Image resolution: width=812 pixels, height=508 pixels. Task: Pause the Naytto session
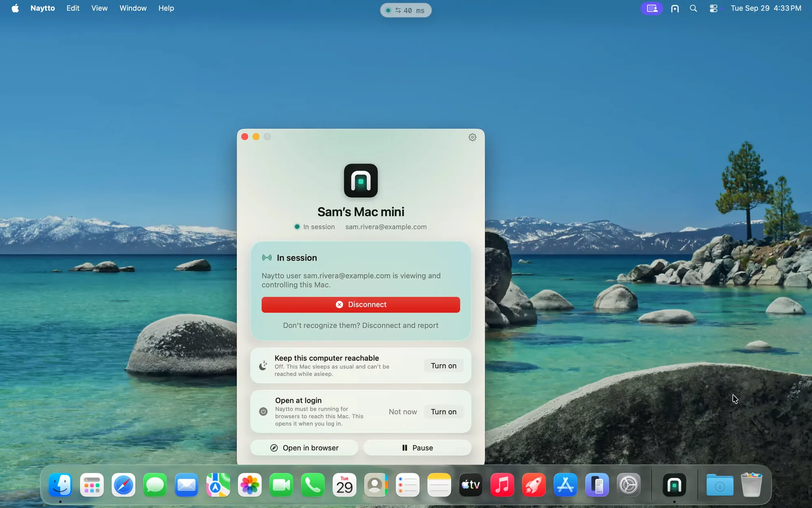(417, 448)
